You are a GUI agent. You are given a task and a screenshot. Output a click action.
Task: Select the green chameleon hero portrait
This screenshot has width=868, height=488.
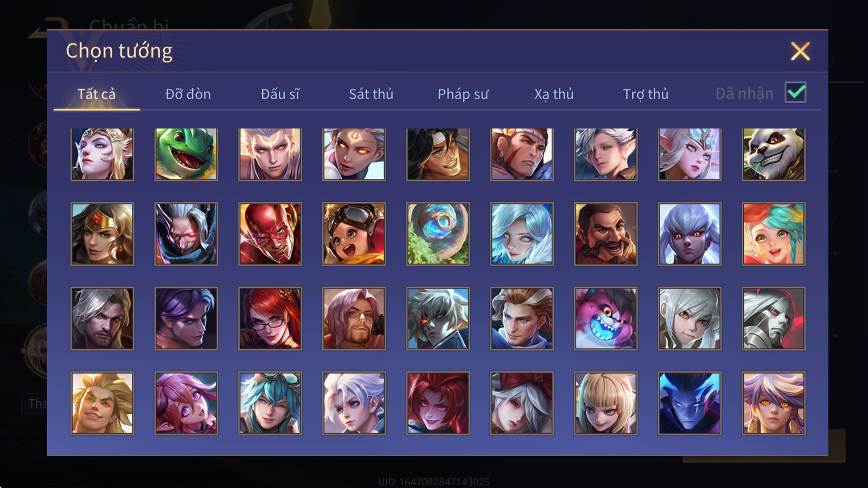click(186, 154)
